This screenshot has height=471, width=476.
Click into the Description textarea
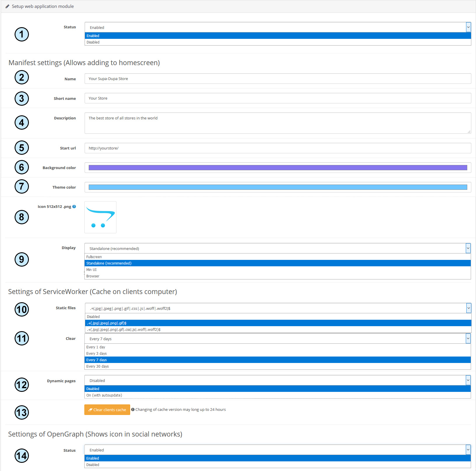coord(278,123)
